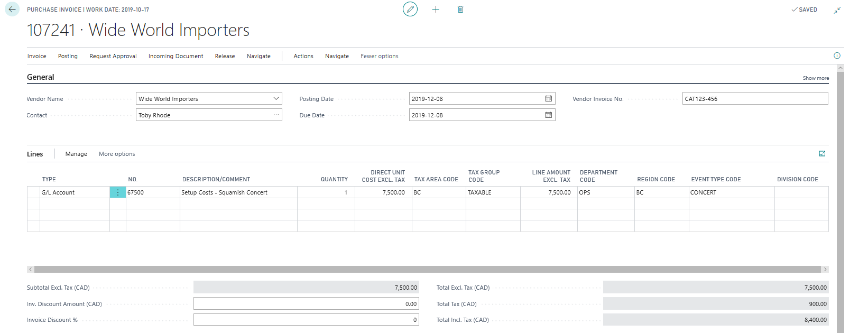Open the line row three-dot menu

coord(117,192)
